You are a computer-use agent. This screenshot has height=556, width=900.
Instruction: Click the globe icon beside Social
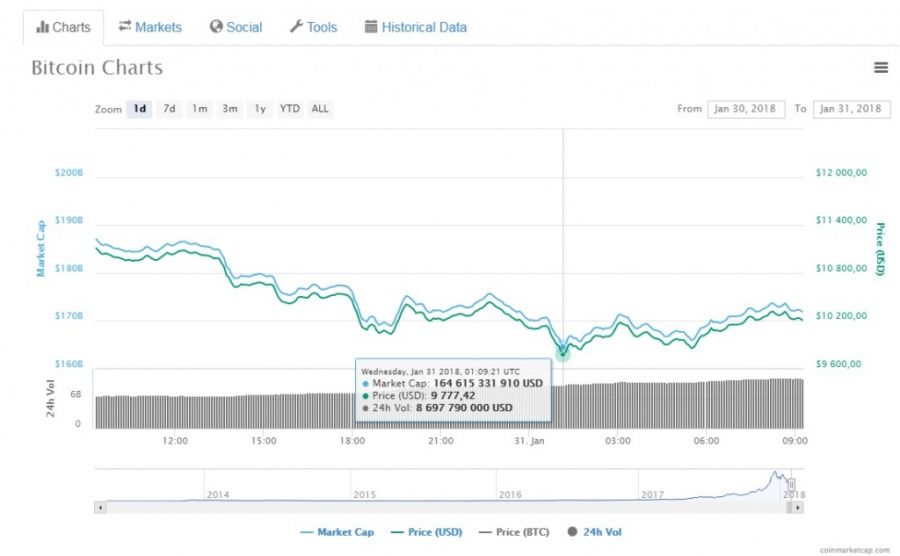216,26
